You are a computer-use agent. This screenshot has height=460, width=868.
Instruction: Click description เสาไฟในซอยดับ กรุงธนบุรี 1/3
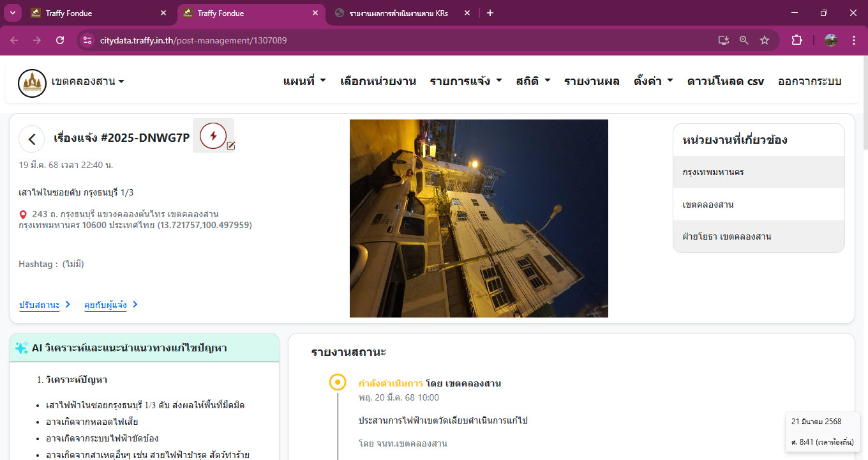pyautogui.click(x=76, y=192)
